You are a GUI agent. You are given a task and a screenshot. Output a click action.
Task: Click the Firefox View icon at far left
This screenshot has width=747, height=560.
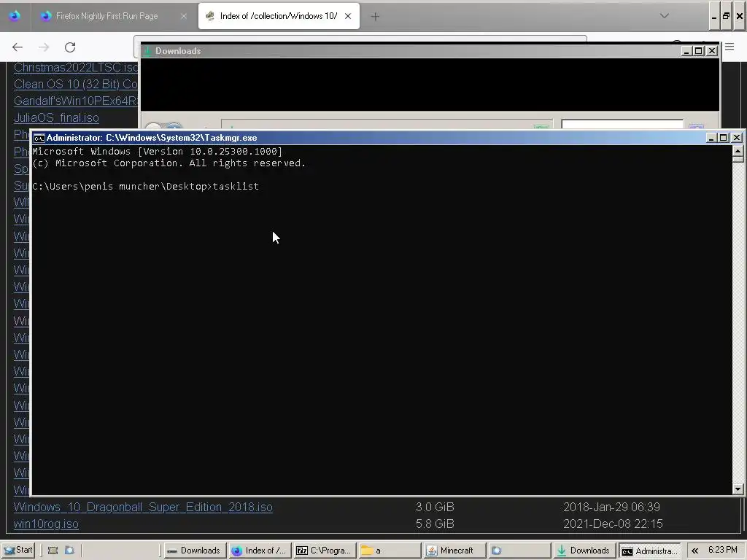15,16
